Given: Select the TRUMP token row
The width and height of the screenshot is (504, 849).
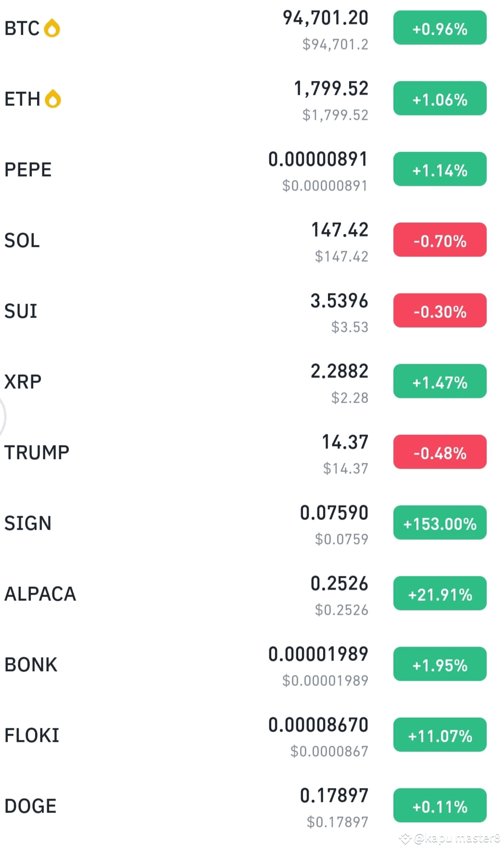Looking at the screenshot, I should click(x=252, y=453).
